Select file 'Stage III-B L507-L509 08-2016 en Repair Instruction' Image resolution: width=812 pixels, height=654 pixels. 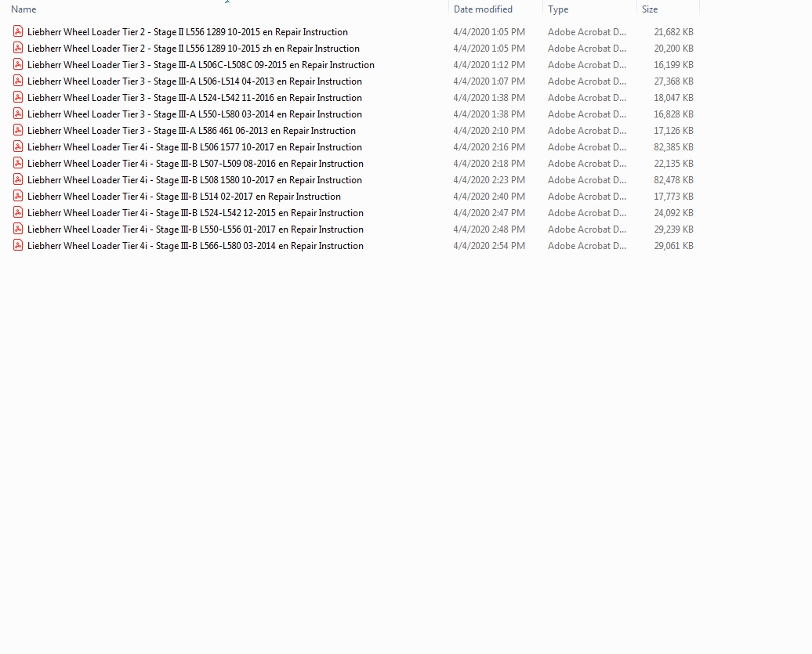(196, 164)
